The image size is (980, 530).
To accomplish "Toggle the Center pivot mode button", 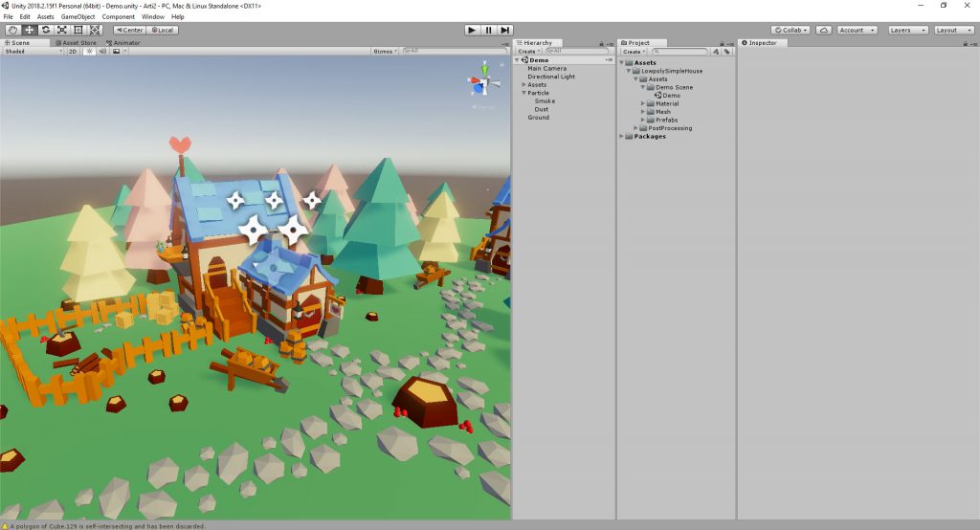I will (x=129, y=30).
